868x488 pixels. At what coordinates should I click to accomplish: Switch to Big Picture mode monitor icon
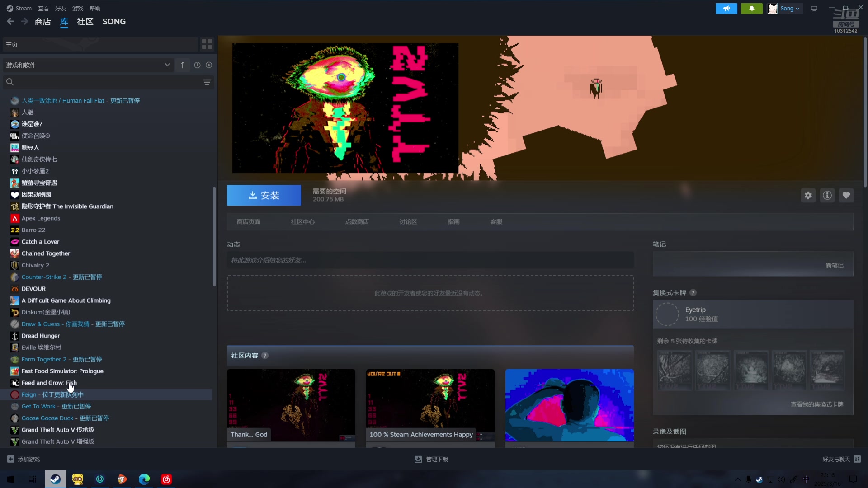pyautogui.click(x=814, y=8)
